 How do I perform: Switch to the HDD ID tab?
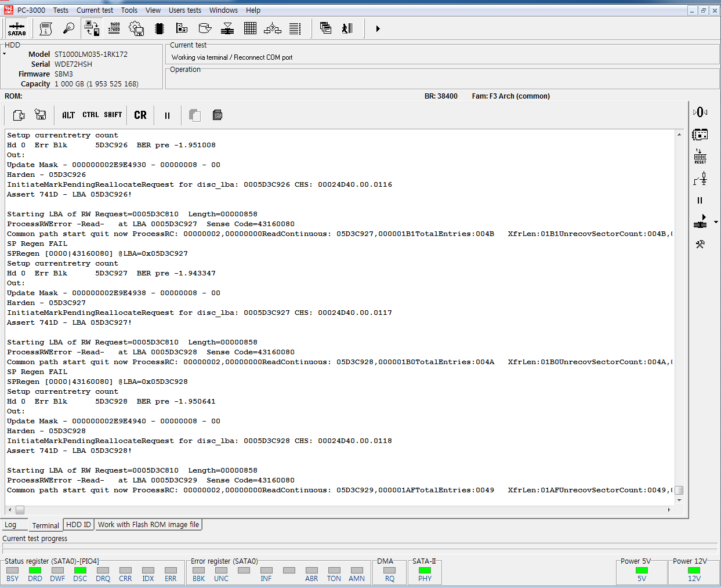78,524
